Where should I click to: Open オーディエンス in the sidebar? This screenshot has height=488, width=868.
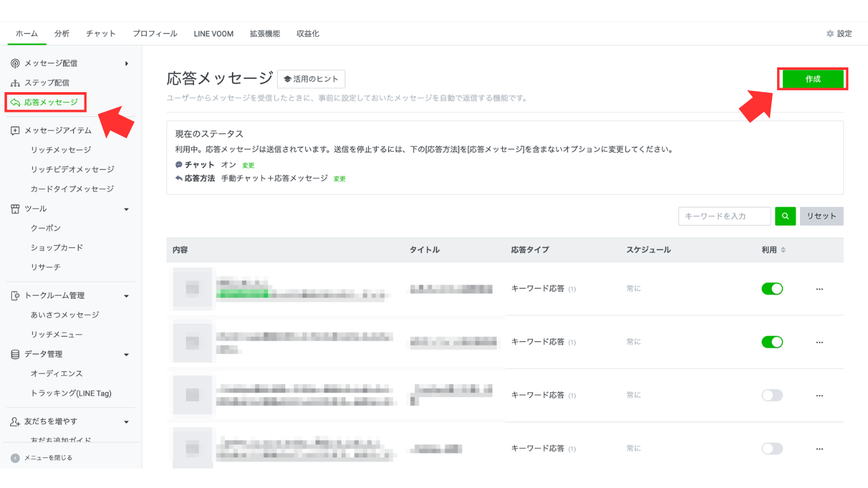(x=57, y=374)
